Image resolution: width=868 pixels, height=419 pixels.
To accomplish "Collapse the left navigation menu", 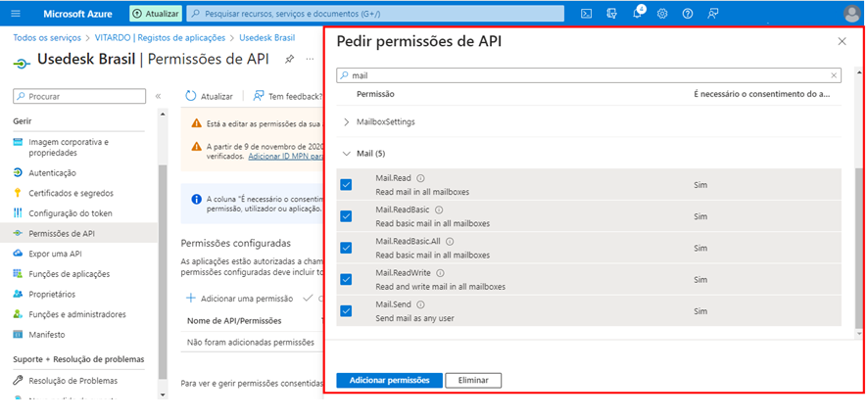I will tap(158, 96).
